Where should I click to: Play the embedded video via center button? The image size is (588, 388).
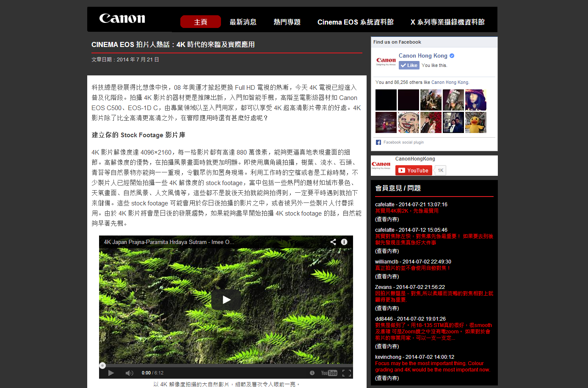tap(226, 300)
